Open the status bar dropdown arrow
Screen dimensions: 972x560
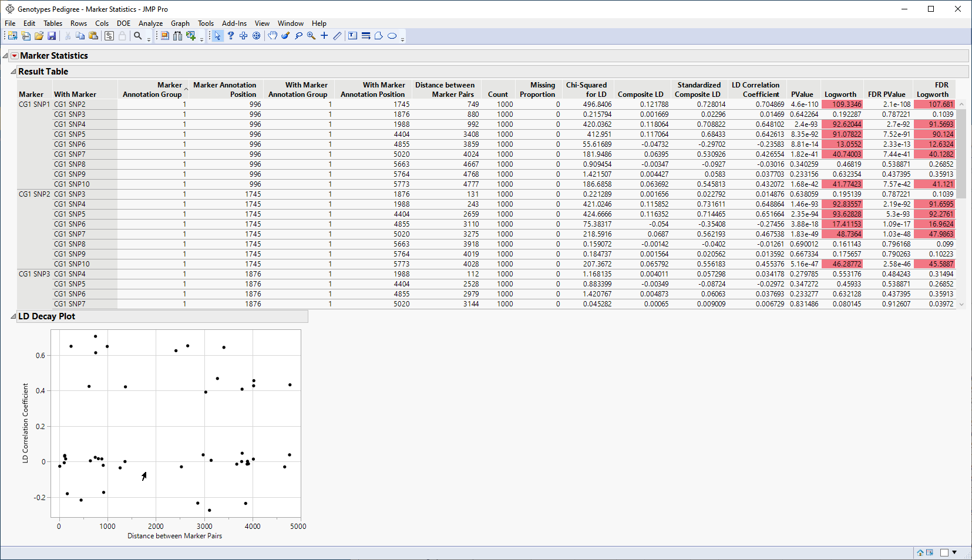954,552
